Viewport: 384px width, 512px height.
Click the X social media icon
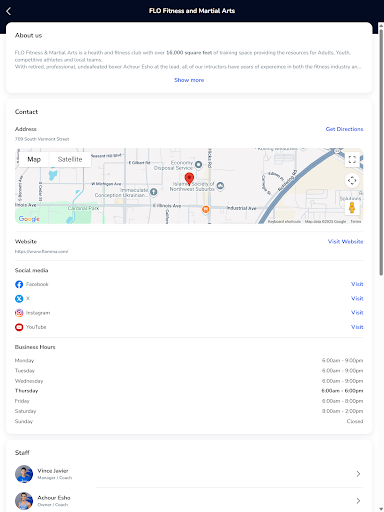(19, 299)
